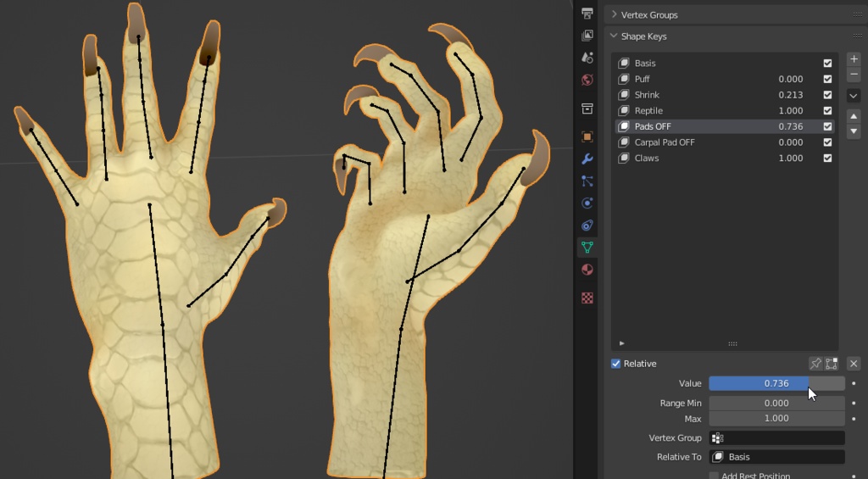This screenshot has height=479, width=868.
Task: Open the Output properties tab (printer icon)
Action: click(587, 14)
